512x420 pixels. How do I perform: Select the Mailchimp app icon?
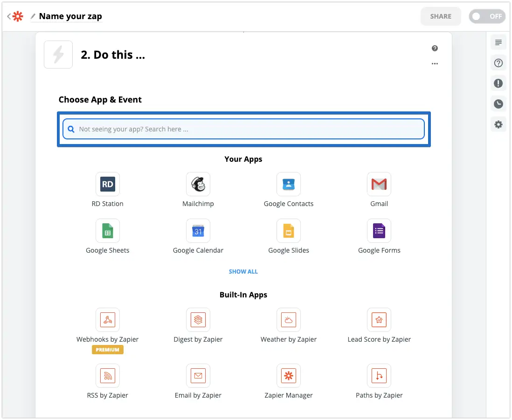pos(198,185)
